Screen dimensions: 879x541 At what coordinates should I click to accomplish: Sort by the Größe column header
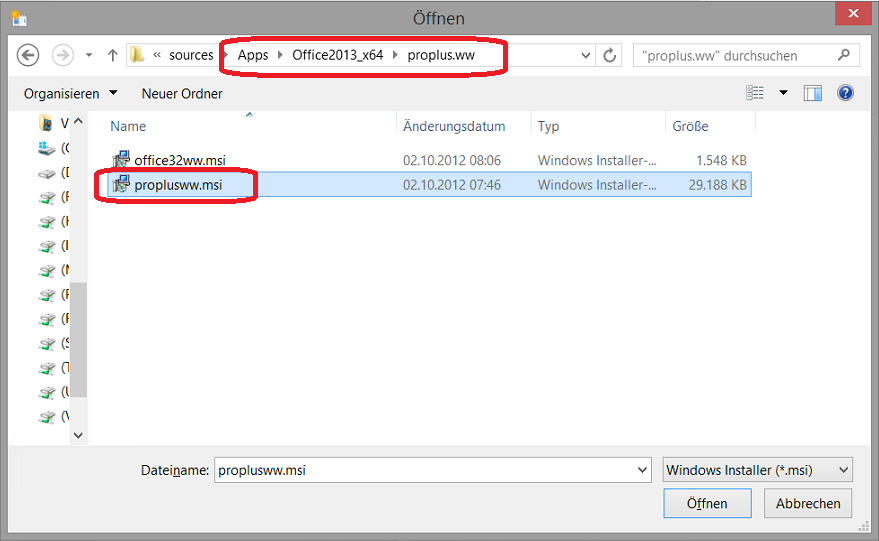tap(691, 126)
